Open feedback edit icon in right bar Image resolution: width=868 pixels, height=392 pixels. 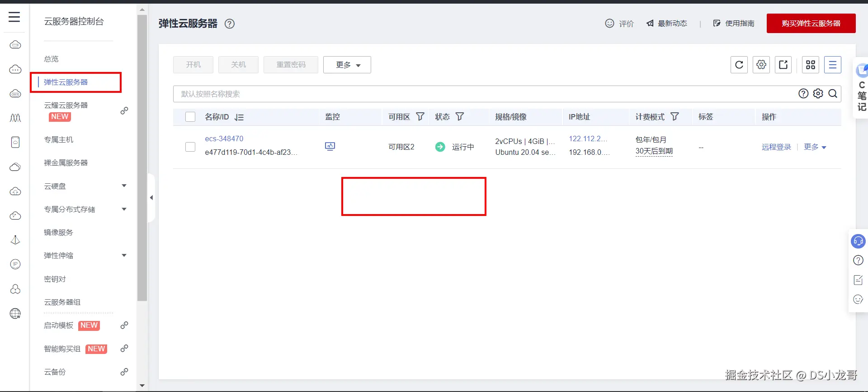pos(858,280)
